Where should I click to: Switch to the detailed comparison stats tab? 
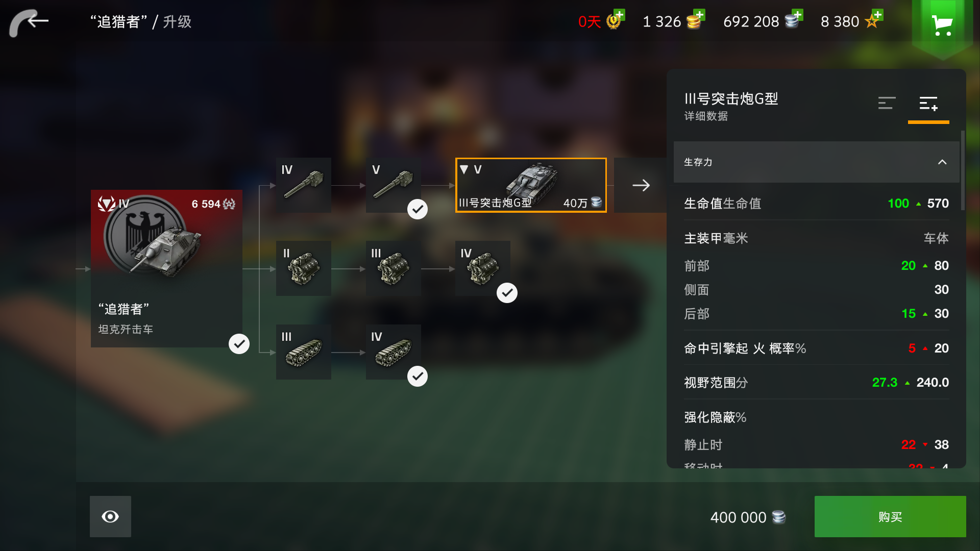pyautogui.click(x=928, y=104)
